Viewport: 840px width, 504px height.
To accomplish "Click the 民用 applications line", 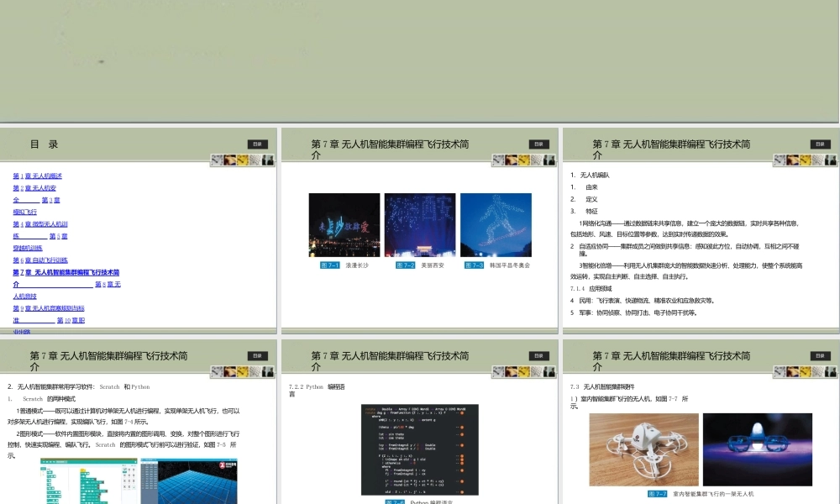I will pos(643,301).
